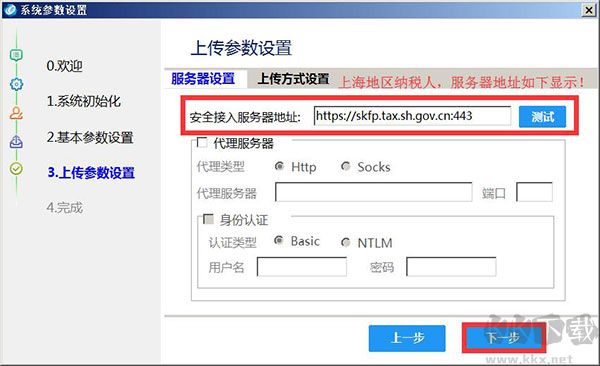This screenshot has height=366, width=600.
Task: Select the system initialization gear icon
Action: click(x=16, y=84)
